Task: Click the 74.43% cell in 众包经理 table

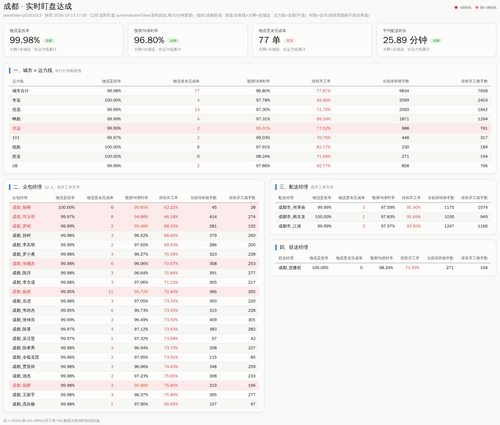Action: coord(171,366)
